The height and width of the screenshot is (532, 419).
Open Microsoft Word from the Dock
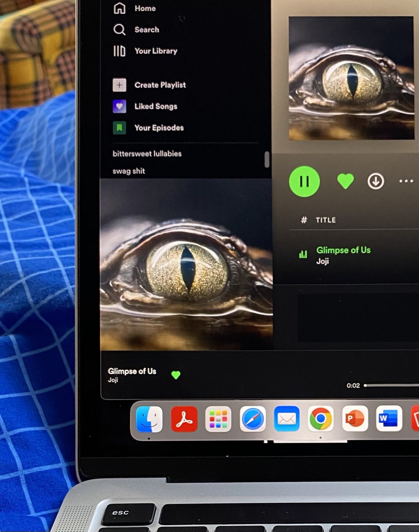click(389, 419)
